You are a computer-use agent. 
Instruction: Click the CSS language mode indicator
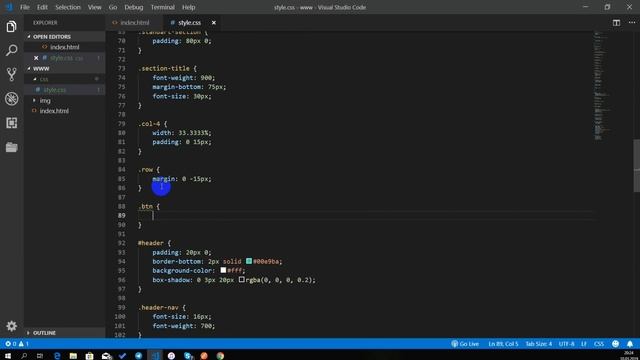(x=599, y=344)
